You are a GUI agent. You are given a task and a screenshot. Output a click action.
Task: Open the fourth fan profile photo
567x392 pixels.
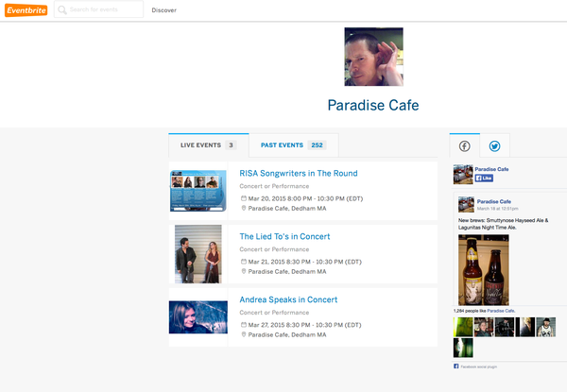point(525,327)
